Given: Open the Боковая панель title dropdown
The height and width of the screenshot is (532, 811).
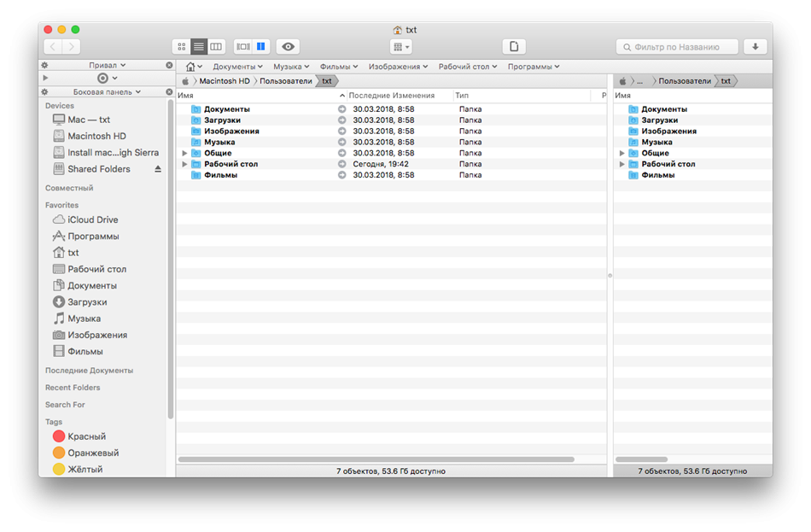Looking at the screenshot, I should [107, 91].
